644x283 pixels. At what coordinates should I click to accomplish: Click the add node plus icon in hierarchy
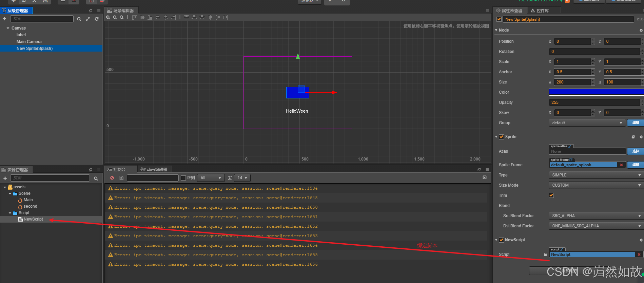[4, 19]
